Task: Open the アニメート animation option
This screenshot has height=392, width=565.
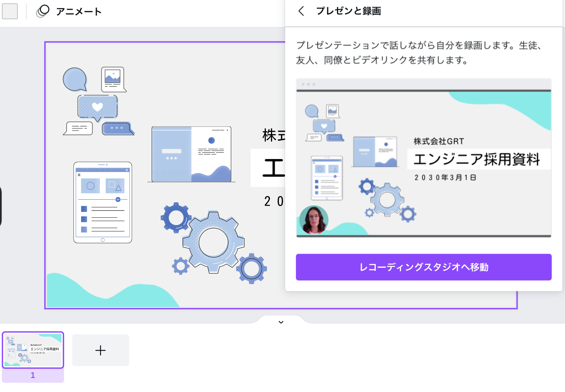Action: pyautogui.click(x=69, y=11)
